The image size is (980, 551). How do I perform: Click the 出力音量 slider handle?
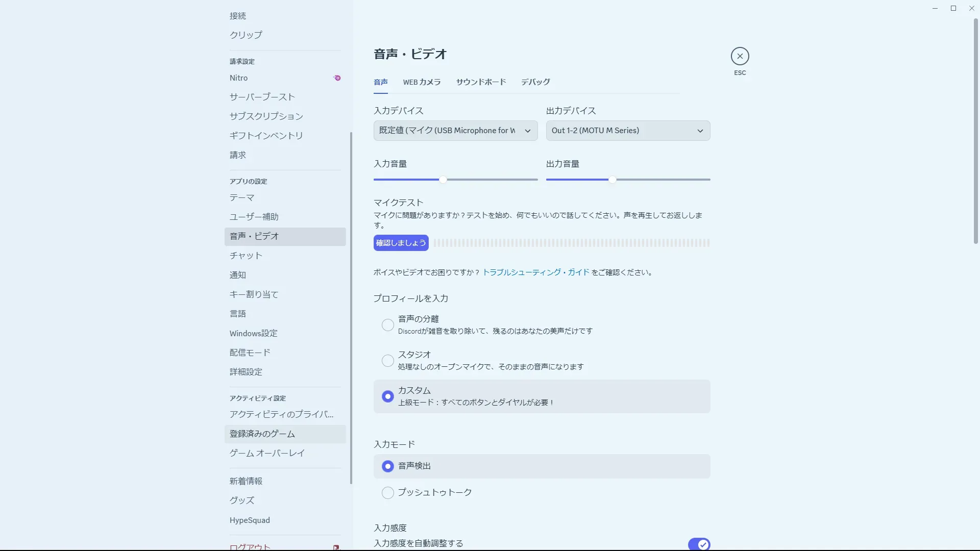612,180
